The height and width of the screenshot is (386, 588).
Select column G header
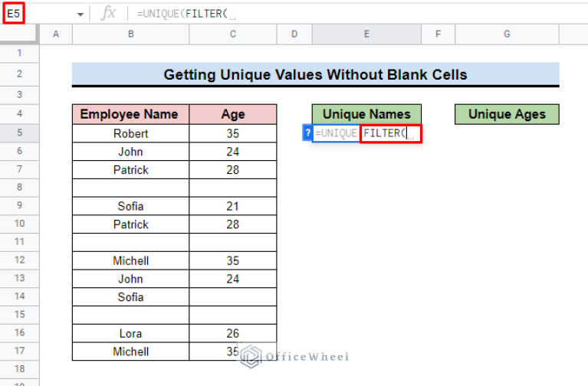tap(507, 34)
